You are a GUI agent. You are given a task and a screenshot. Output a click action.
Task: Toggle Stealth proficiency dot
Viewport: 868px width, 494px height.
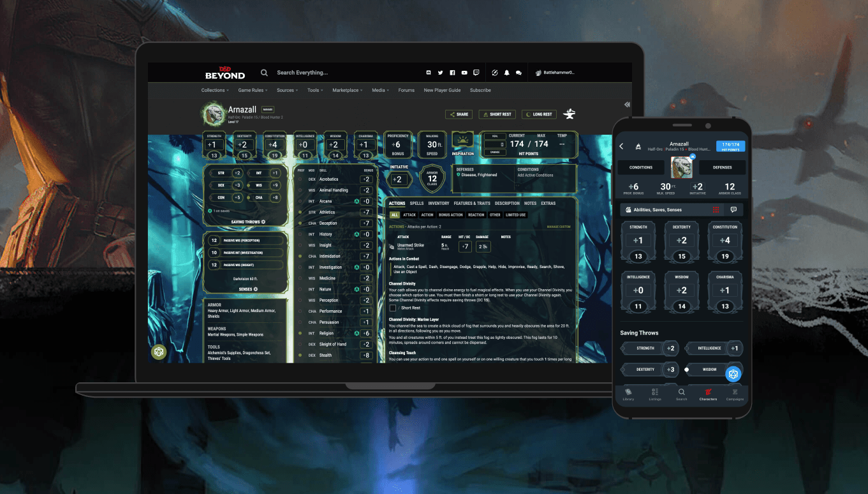(x=300, y=356)
